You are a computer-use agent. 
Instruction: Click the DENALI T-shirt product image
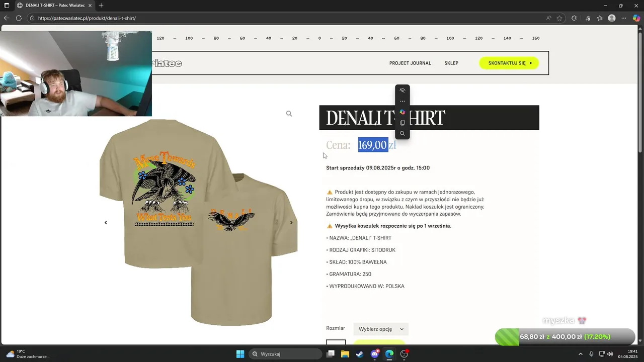tap(198, 222)
